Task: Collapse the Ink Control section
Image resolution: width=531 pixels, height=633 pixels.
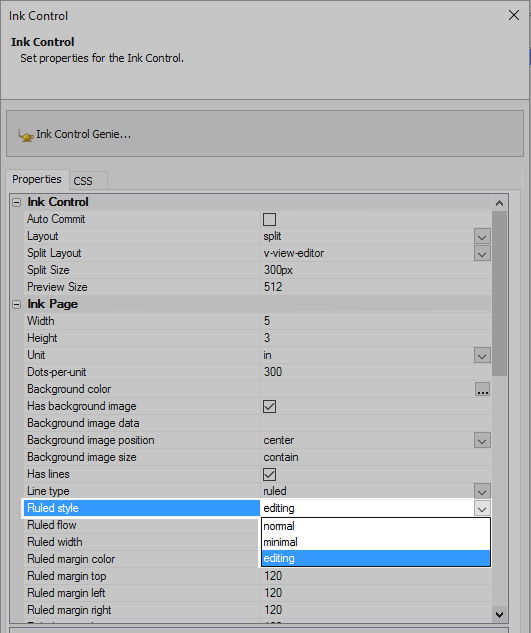Action: click(17, 202)
